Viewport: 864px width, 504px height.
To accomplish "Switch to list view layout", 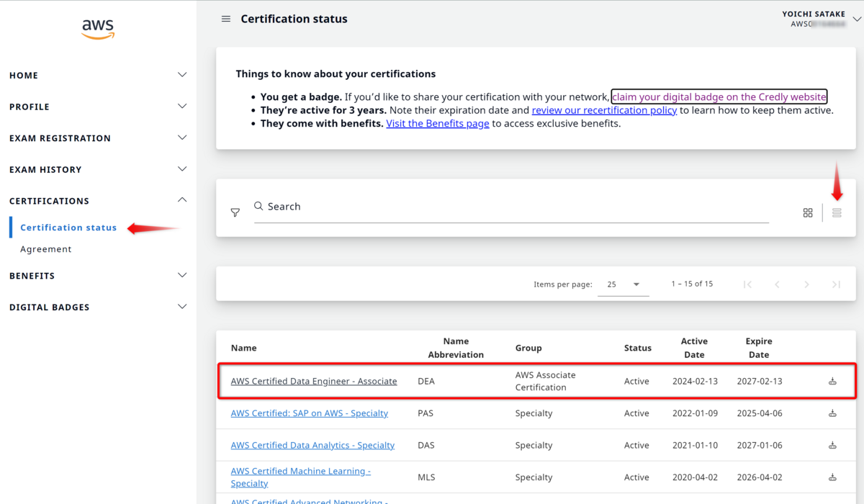I will 836,212.
